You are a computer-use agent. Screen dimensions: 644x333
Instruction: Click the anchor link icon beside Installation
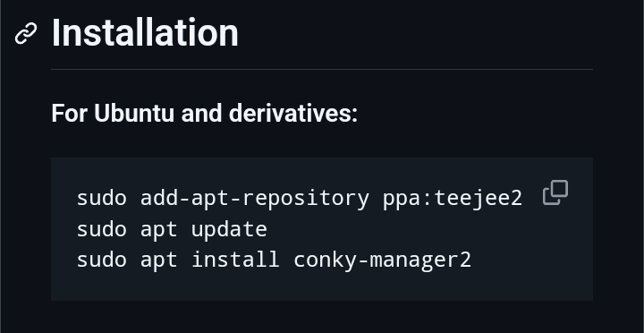pyautogui.click(x=26, y=33)
